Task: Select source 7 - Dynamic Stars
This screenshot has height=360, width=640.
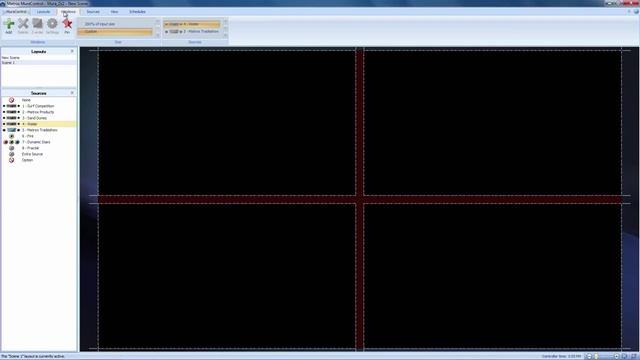Action: [x=39, y=142]
